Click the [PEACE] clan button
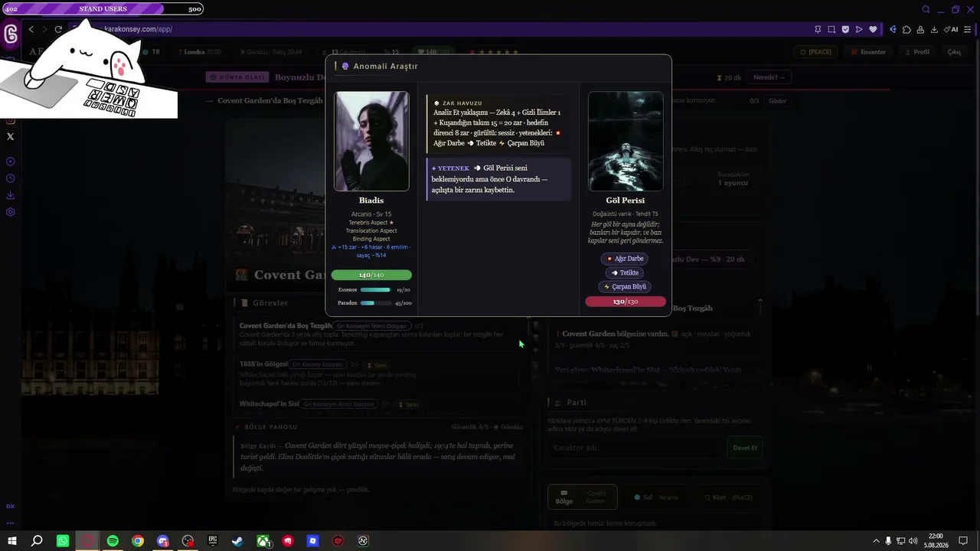 coord(815,52)
